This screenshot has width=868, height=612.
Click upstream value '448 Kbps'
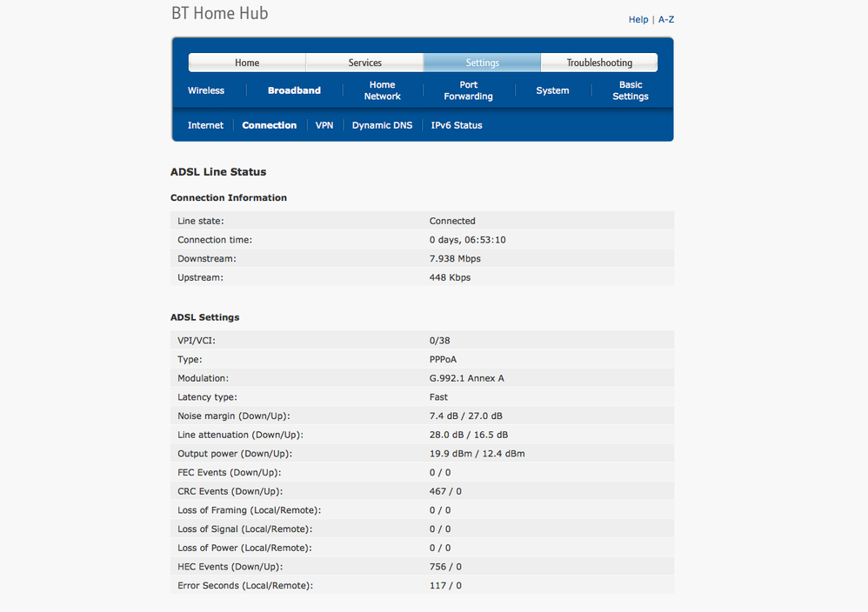(450, 277)
